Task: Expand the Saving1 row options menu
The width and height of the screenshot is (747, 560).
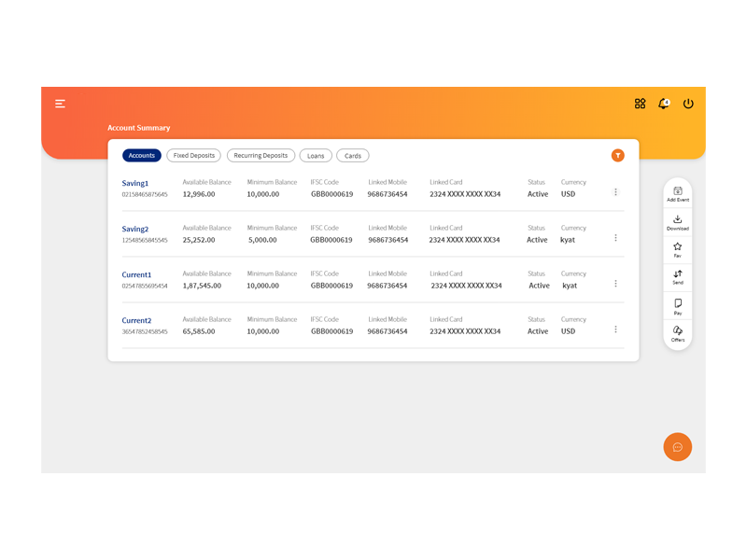Action: pyautogui.click(x=615, y=192)
